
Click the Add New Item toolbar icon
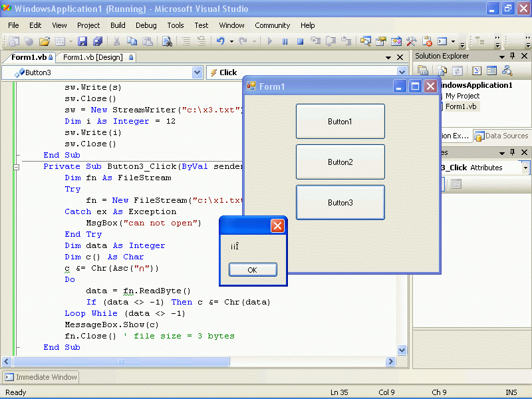point(60,41)
